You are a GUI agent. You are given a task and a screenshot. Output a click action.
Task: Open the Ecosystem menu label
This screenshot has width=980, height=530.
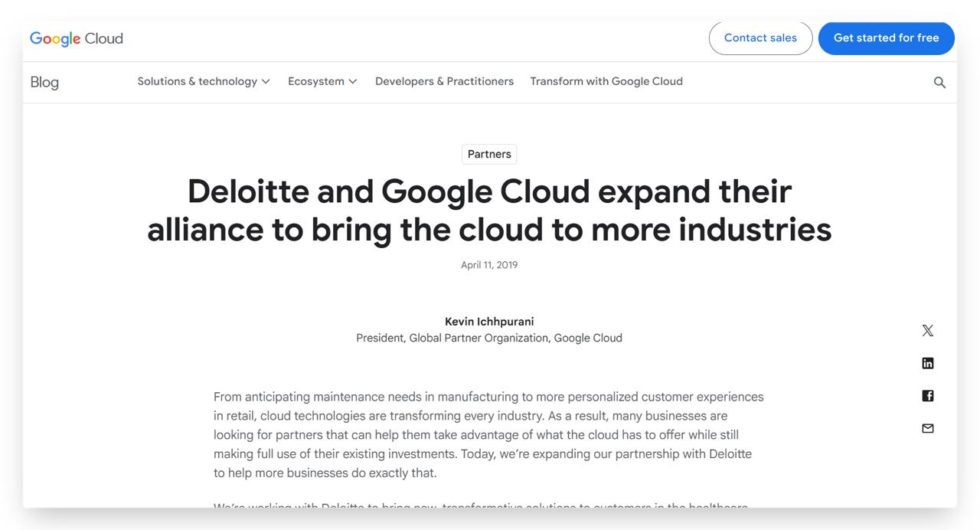(315, 81)
